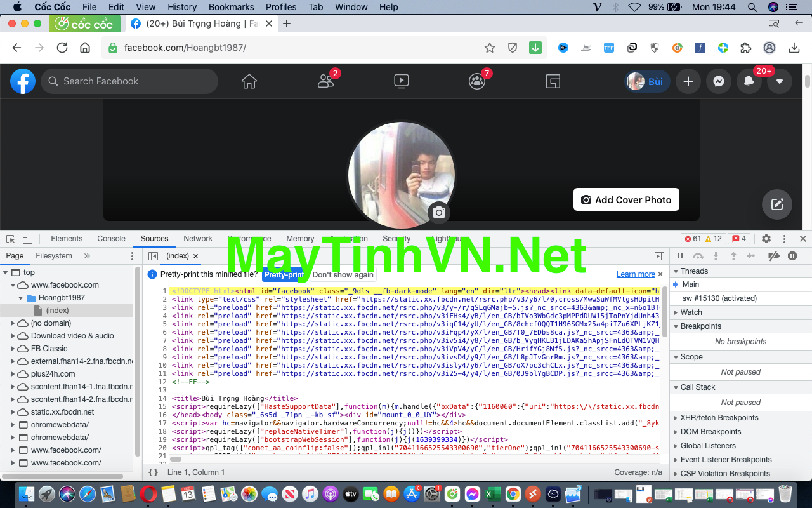Click the Pretty-print button

click(x=283, y=274)
